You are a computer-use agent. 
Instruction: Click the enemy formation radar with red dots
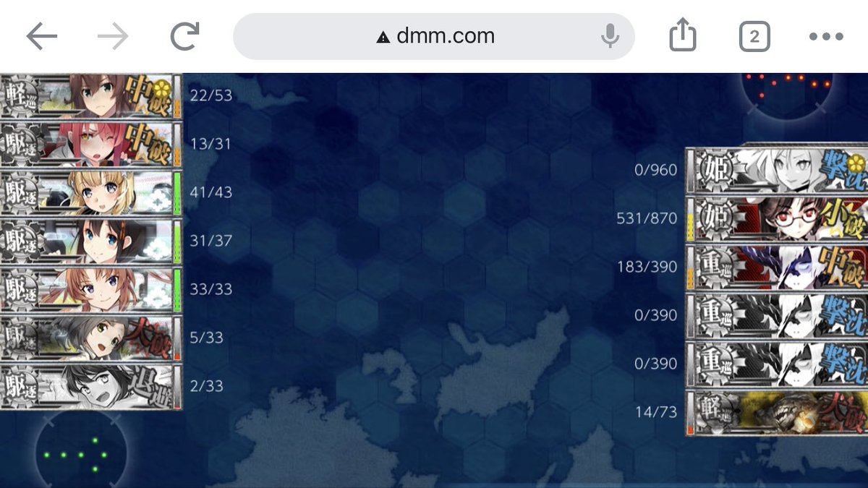coord(786,96)
